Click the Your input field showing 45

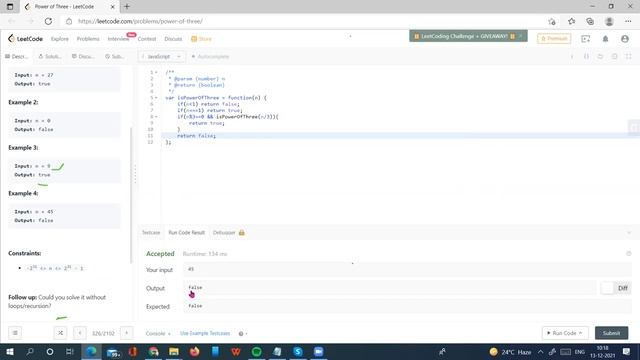[x=407, y=269]
